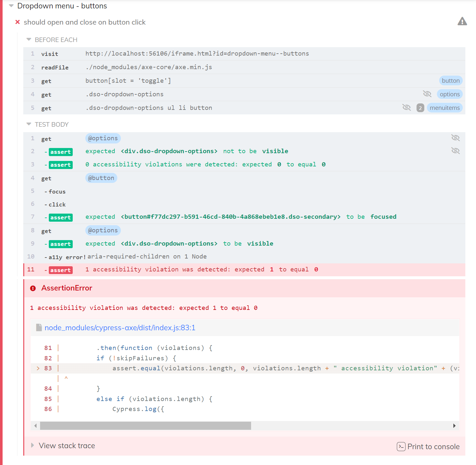The width and height of the screenshot is (476, 465).
Task: Click Print to console
Action: tap(428, 447)
